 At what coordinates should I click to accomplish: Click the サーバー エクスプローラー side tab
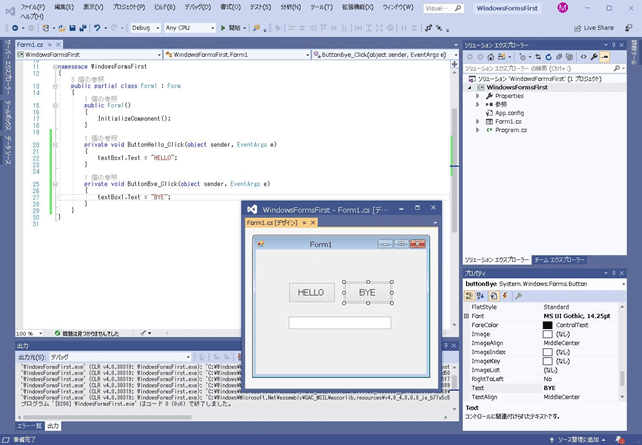(x=7, y=67)
